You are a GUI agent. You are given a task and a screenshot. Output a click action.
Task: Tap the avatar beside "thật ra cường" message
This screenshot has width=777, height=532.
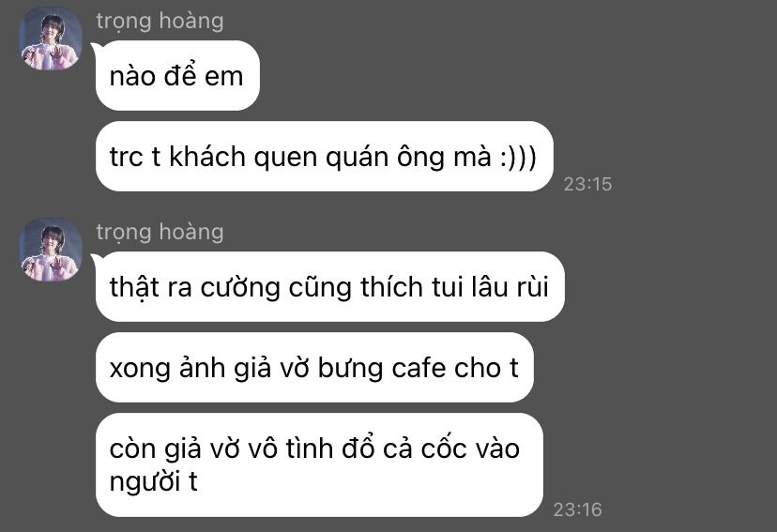pos(51,250)
